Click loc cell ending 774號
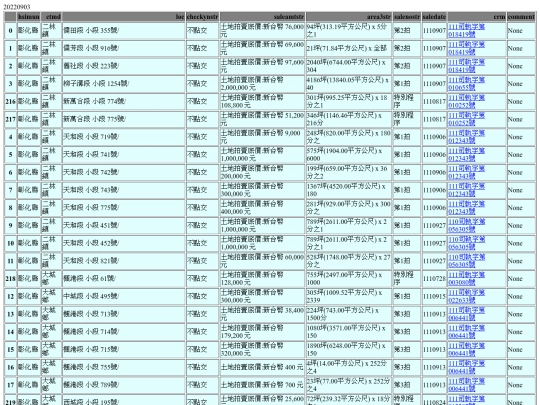 pos(124,101)
